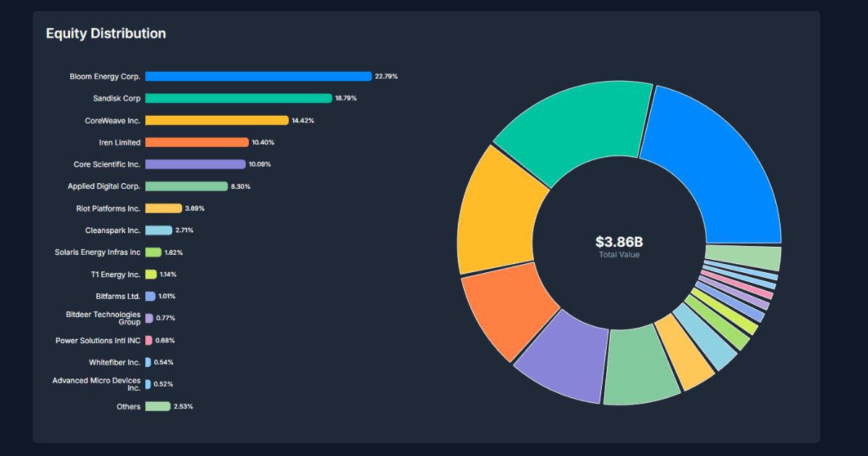Click the CoreWeave Inc. yellow bar
The image size is (868, 456).
[217, 120]
